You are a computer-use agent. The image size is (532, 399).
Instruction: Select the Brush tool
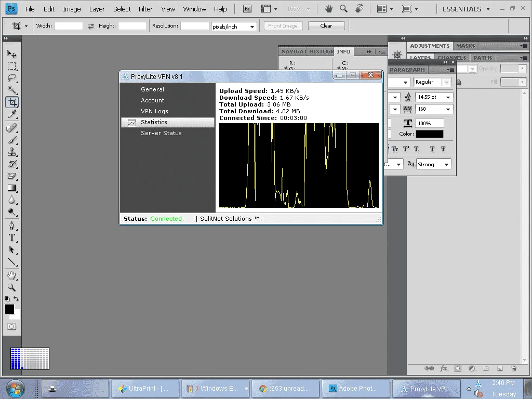[x=12, y=140]
